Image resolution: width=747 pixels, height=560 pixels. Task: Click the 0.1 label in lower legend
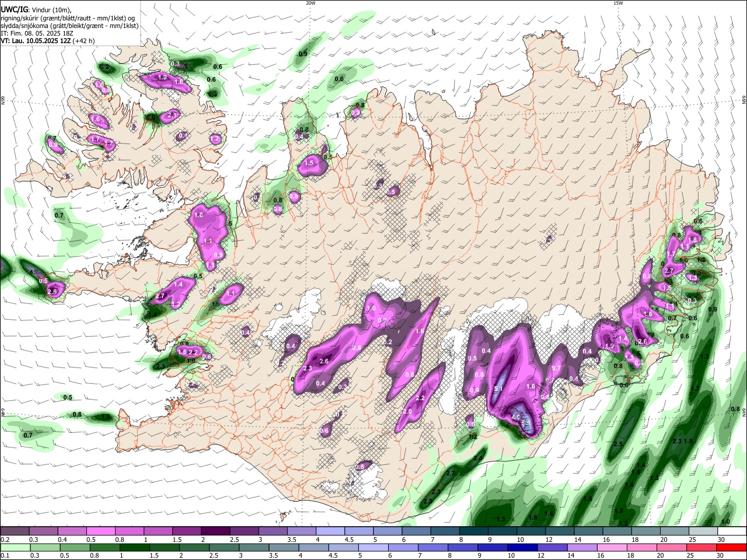pos(5,555)
